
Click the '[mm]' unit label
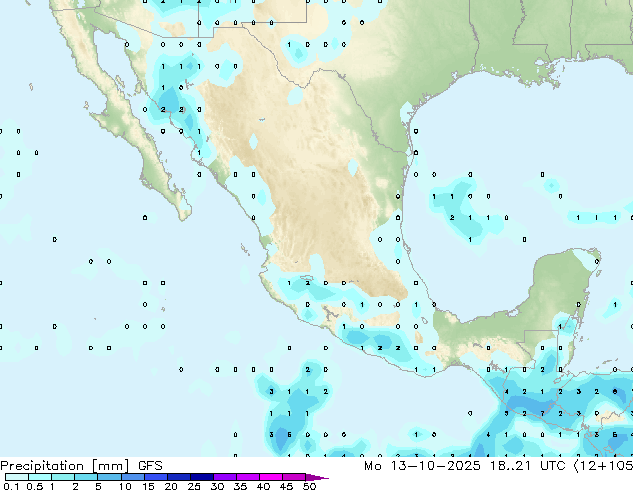pyautogui.click(x=111, y=466)
